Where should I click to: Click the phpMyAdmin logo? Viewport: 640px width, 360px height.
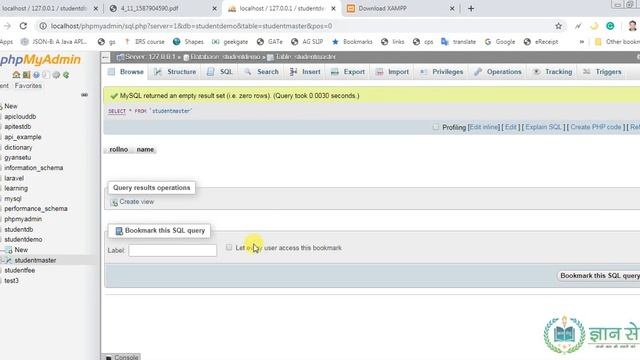pos(40,60)
